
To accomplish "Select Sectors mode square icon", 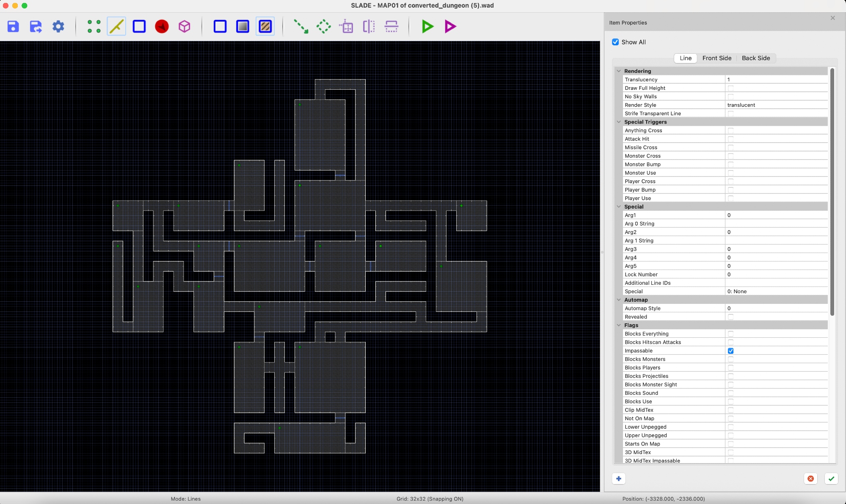I will click(x=139, y=27).
